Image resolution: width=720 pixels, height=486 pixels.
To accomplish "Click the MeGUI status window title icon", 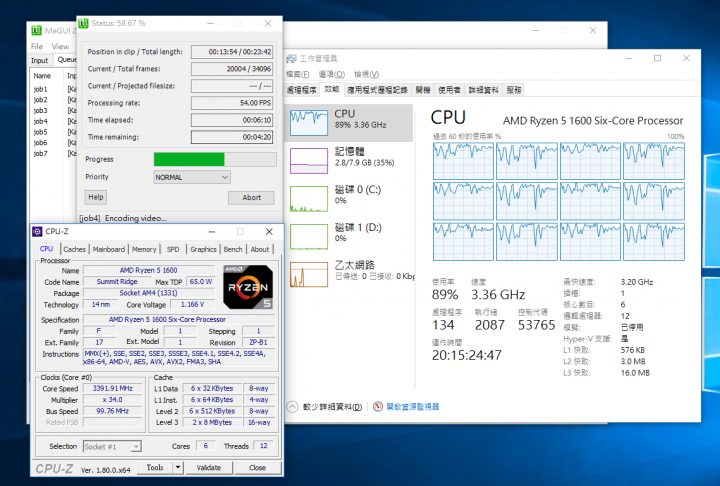I will coord(83,23).
